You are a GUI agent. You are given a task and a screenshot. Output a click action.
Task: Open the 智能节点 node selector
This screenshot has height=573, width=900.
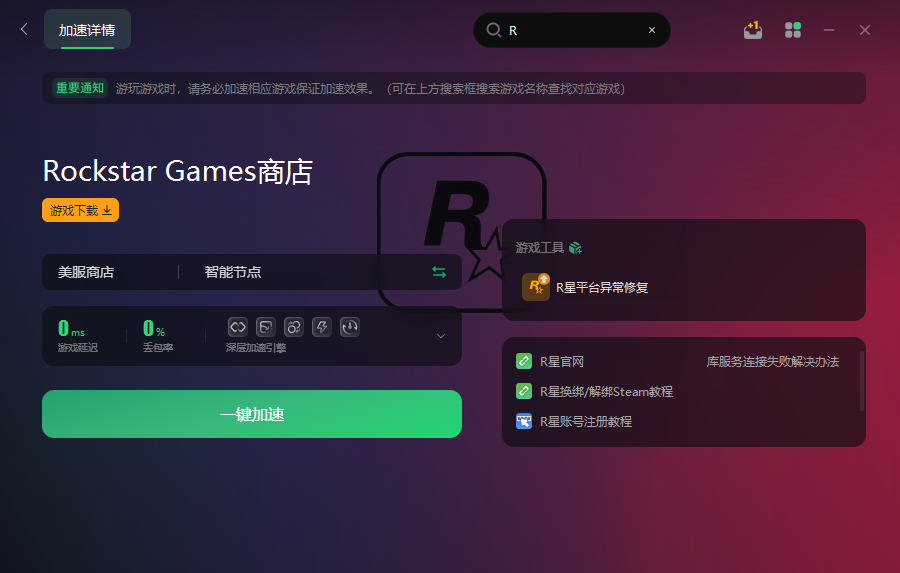click(x=233, y=272)
